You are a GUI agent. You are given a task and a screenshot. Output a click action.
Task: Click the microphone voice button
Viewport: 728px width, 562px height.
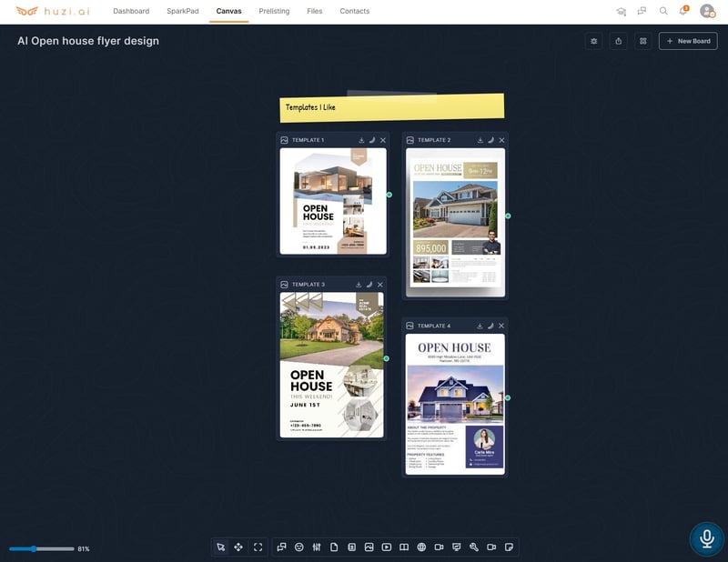[x=706, y=538]
